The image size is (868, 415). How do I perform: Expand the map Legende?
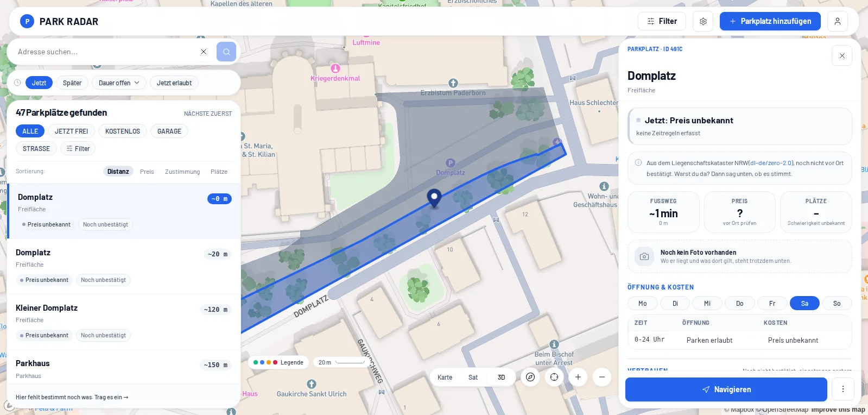pyautogui.click(x=278, y=362)
